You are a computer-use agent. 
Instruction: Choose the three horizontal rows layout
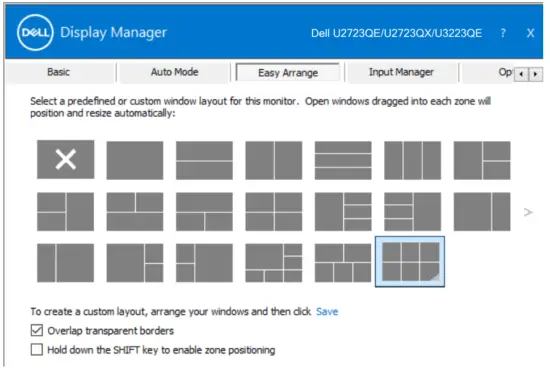[x=343, y=160]
